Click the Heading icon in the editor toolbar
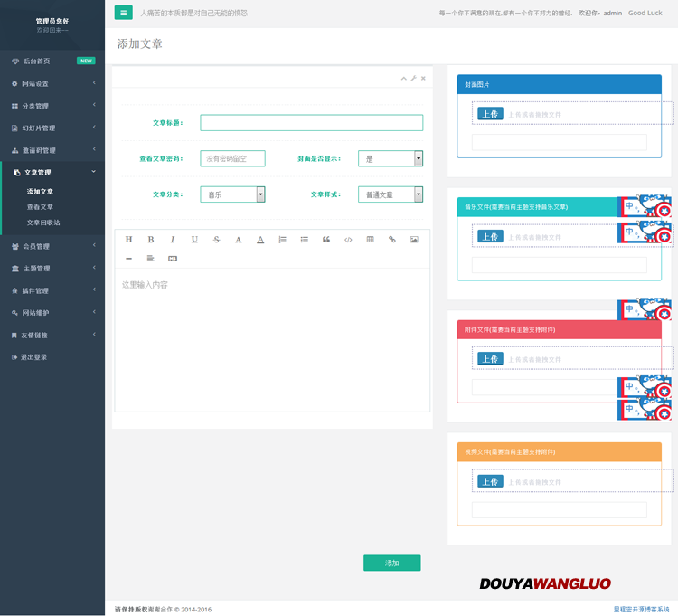678x616 pixels. click(129, 240)
